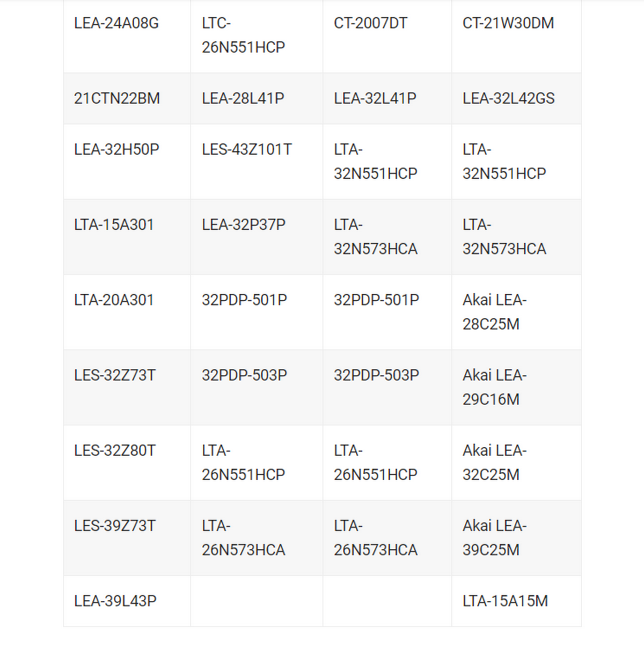Screen dimensions: 644x646
Task: Click the LEA-39L43P model entry
Action: (x=115, y=601)
